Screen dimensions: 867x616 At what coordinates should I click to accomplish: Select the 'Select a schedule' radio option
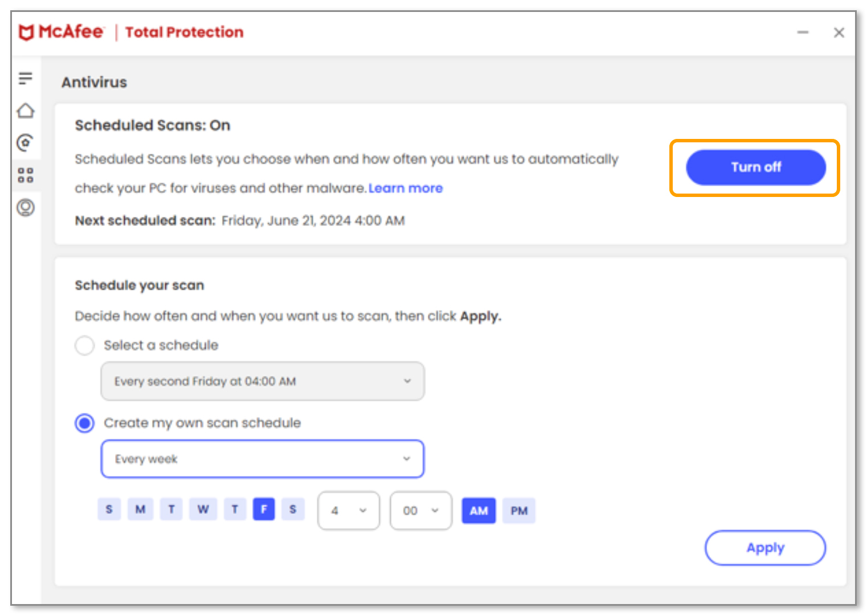[x=85, y=346]
